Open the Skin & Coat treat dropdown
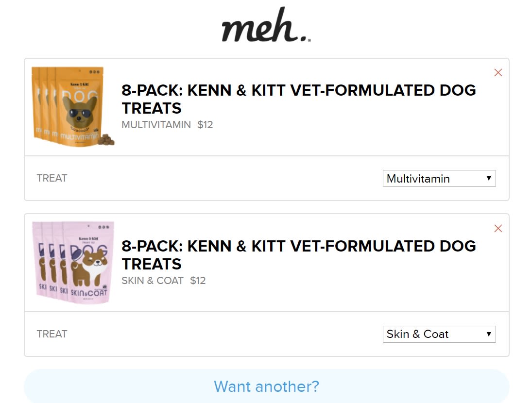Image resolution: width=532 pixels, height=403 pixels. point(439,335)
